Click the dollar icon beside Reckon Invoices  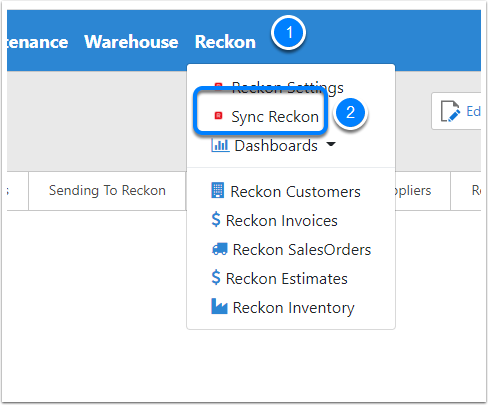click(x=216, y=219)
